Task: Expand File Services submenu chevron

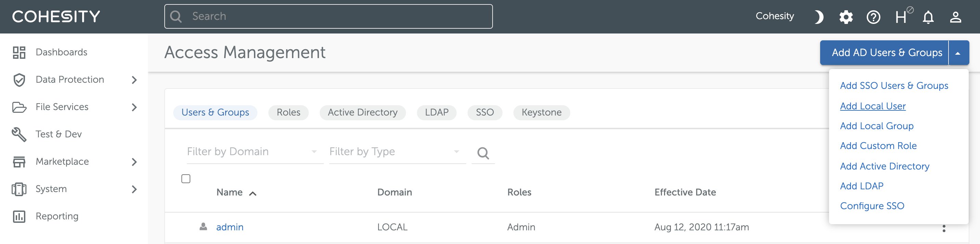Action: [134, 107]
